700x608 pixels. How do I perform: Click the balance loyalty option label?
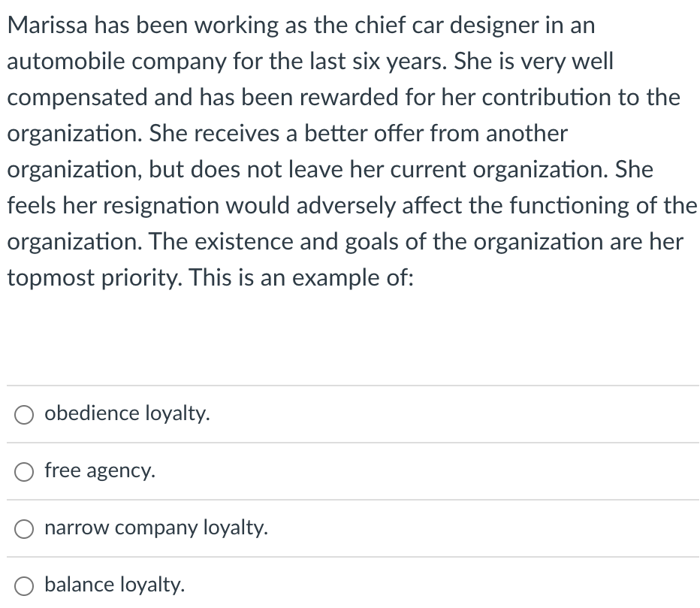[x=115, y=585]
